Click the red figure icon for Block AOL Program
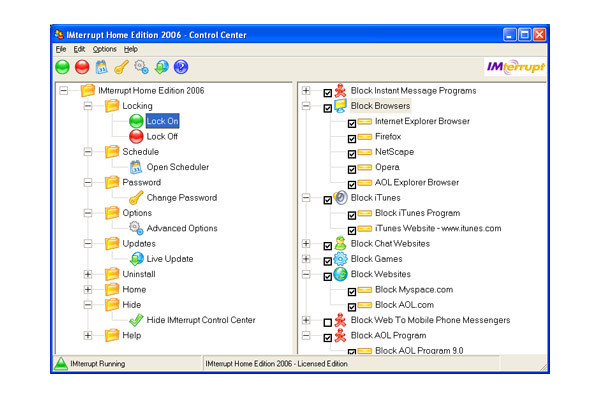Screen dimensions: 600x400 point(340,335)
